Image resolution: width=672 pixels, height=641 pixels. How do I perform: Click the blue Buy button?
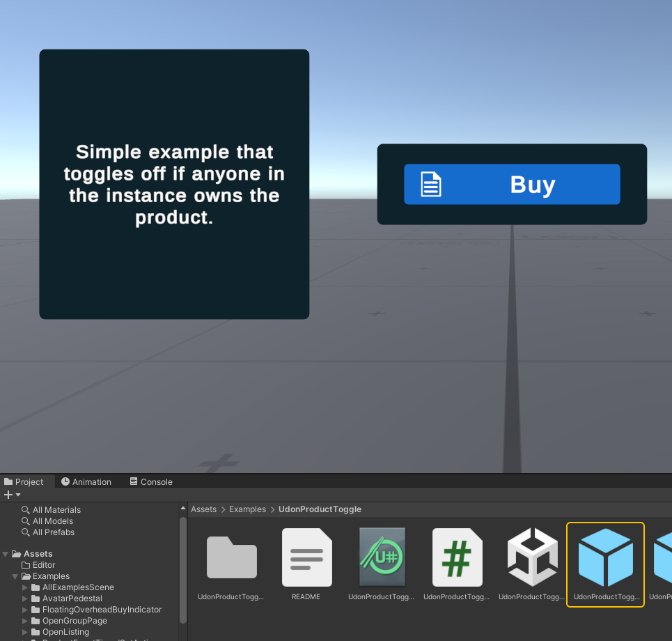pos(512,185)
